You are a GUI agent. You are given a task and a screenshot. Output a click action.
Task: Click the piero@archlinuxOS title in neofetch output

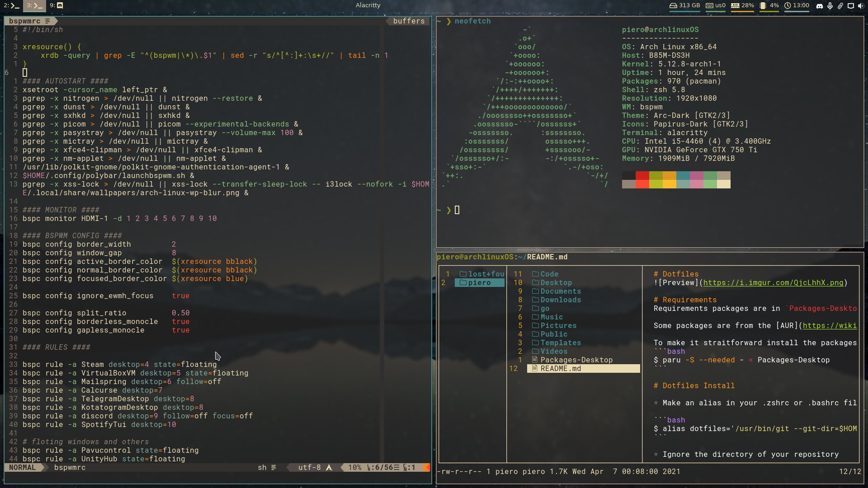point(660,29)
